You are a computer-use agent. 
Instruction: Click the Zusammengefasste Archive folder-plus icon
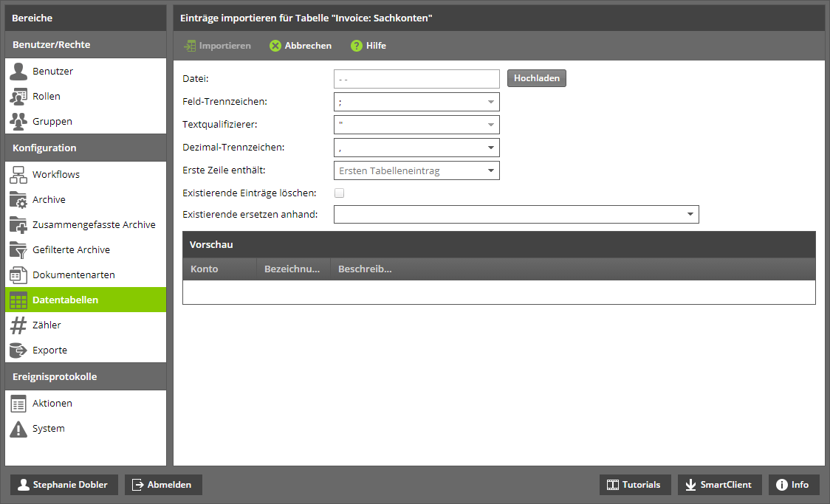click(18, 225)
